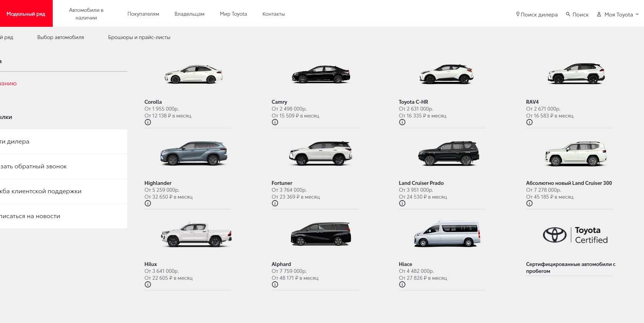Open the info icon under Fortuner

[x=275, y=204]
